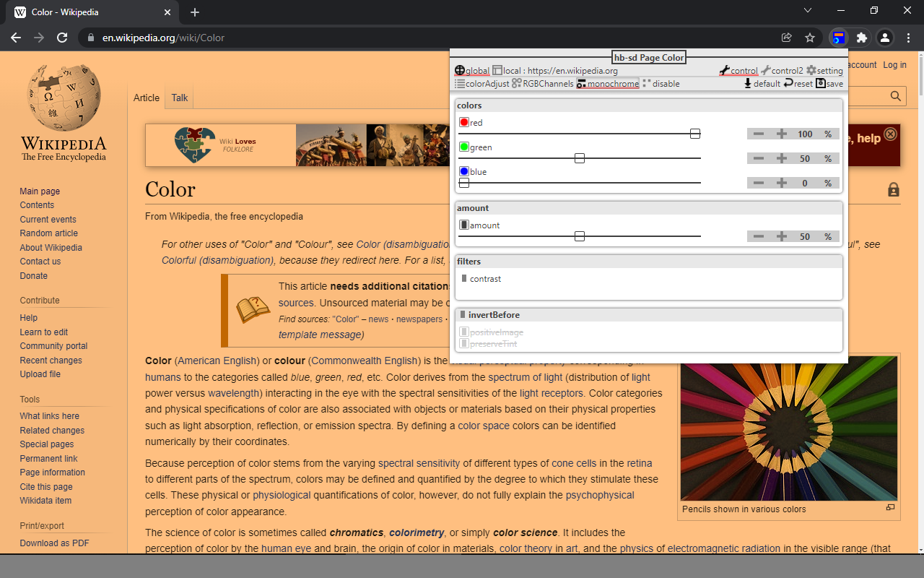The image size is (924, 578).
Task: Open Random article link
Action: click(x=49, y=233)
